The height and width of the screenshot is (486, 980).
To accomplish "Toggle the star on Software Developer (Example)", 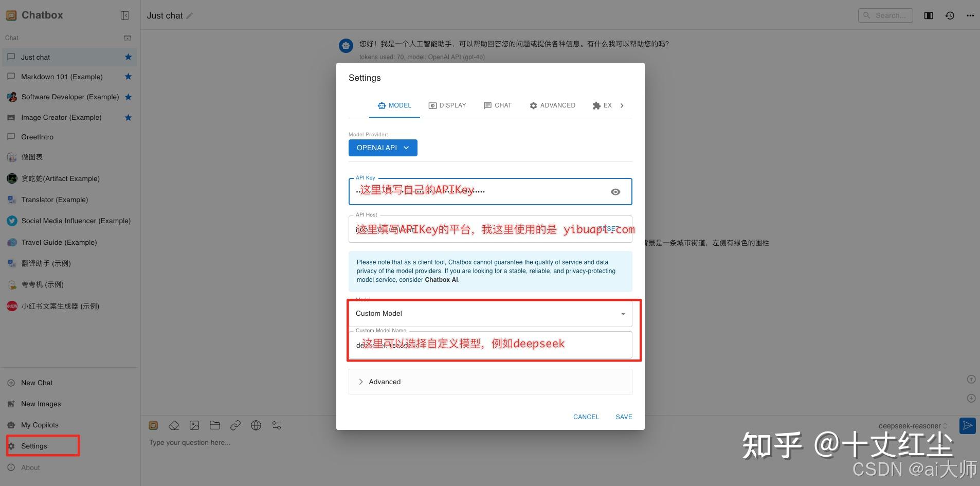I will [x=129, y=97].
